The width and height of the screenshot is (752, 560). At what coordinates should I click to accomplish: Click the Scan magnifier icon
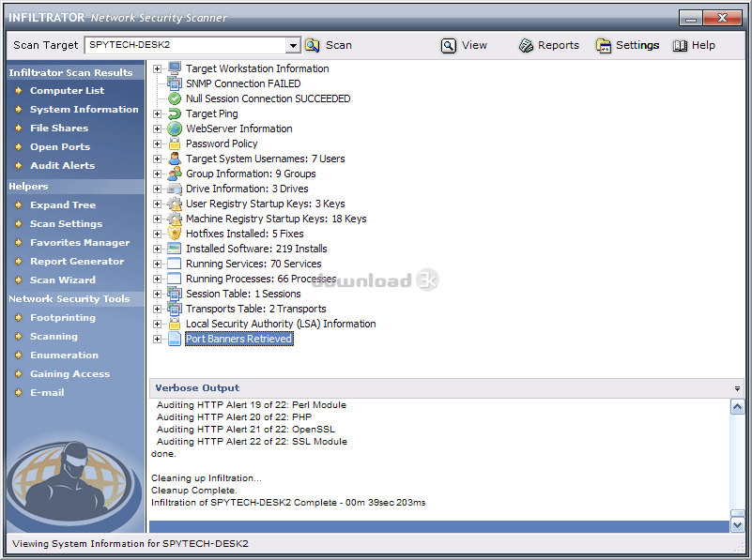313,45
